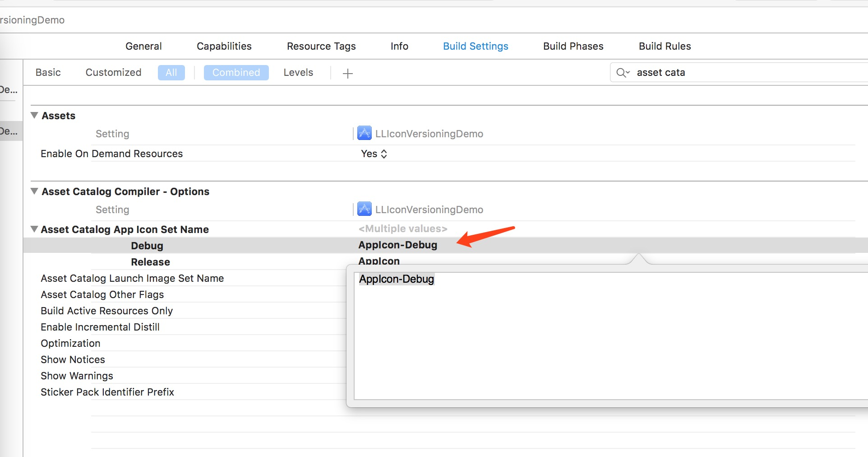This screenshot has width=868, height=457.
Task: Click the Asset Catalog App Icon Set Name label
Action: [x=125, y=229]
